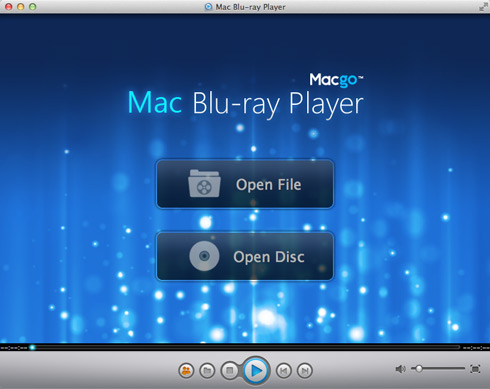Viewport: 490px width, 389px height.
Task: Mute audio using the speaker icon
Action: [x=400, y=369]
